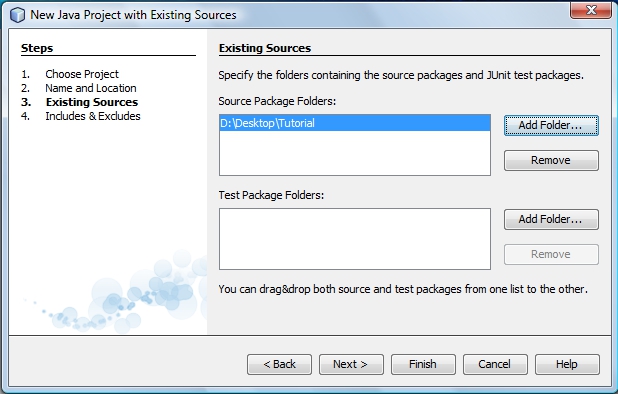Image resolution: width=618 pixels, height=394 pixels.
Task: Add a folder to Test Package Folders
Action: pyautogui.click(x=551, y=219)
